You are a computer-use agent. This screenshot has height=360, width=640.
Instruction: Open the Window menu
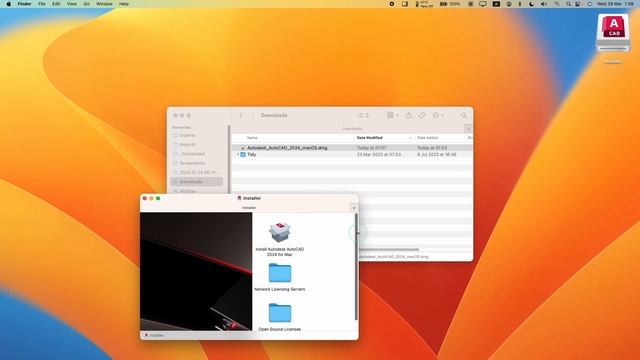(104, 4)
